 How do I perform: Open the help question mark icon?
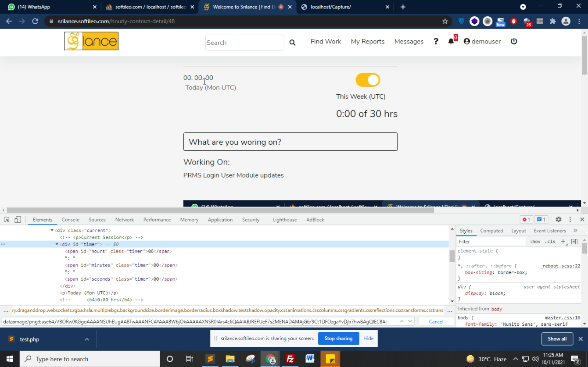(x=436, y=41)
